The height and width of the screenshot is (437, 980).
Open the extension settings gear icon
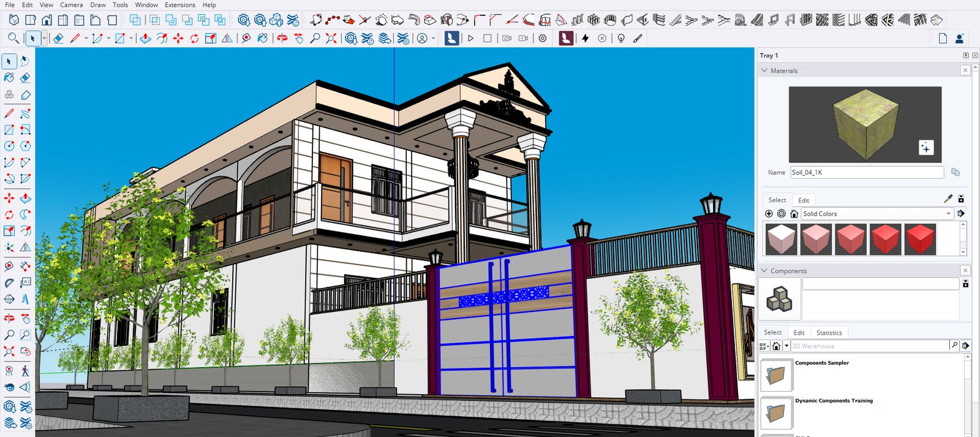click(x=543, y=39)
